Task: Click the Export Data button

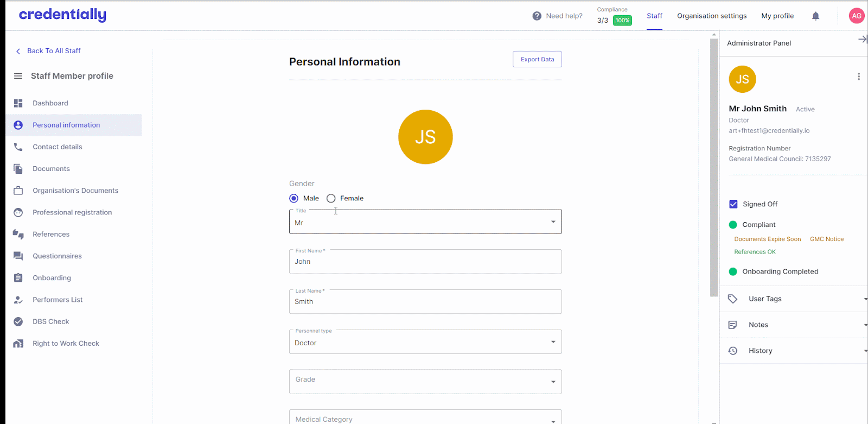Action: coord(537,60)
